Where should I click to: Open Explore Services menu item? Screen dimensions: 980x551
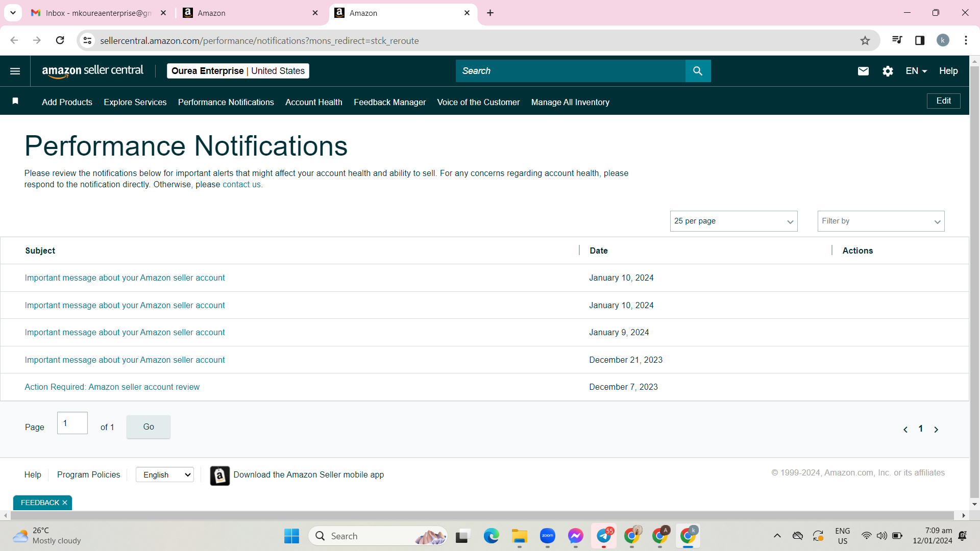[x=135, y=102]
